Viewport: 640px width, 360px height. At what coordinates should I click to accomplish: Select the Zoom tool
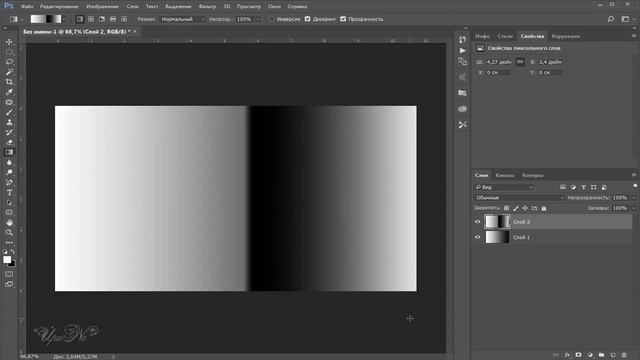(x=9, y=232)
